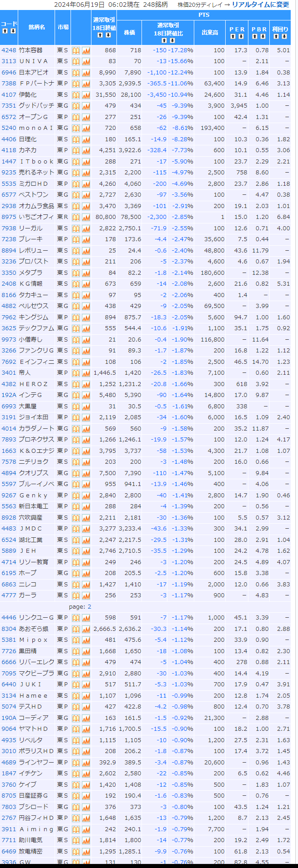This screenshot has height=868, width=298.
Task: Open the chart icon for ｍｏｎｏＡＩ
Action: [x=86, y=128]
